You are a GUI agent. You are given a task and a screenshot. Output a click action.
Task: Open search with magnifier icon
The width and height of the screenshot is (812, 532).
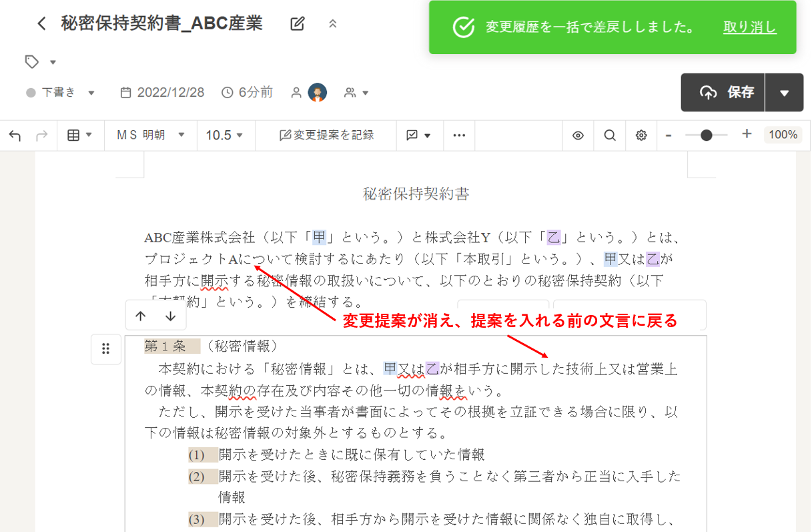pyautogui.click(x=609, y=136)
